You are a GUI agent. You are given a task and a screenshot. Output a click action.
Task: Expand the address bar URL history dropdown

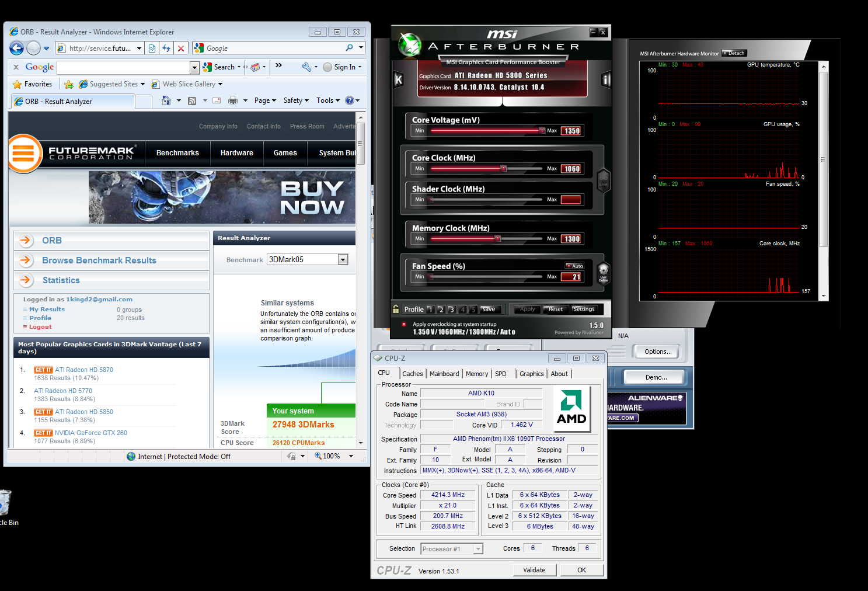point(139,48)
